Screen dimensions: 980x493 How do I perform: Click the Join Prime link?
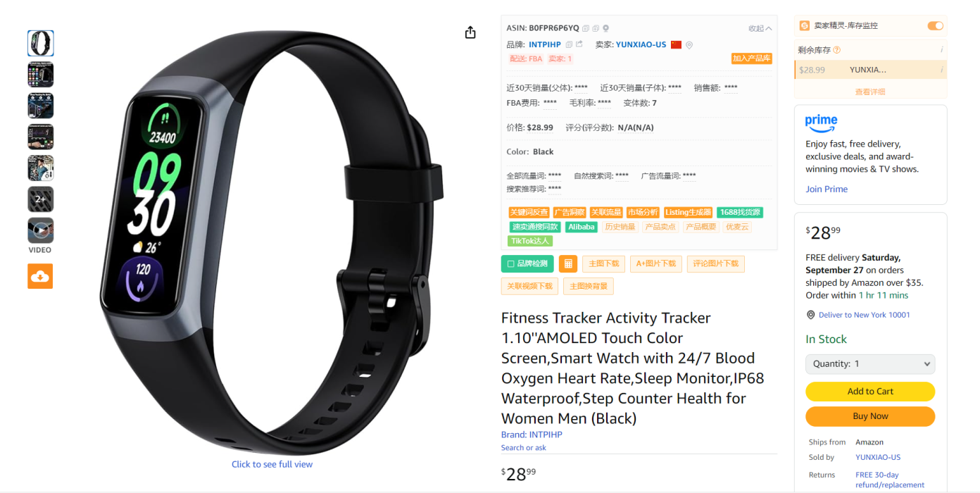point(827,189)
